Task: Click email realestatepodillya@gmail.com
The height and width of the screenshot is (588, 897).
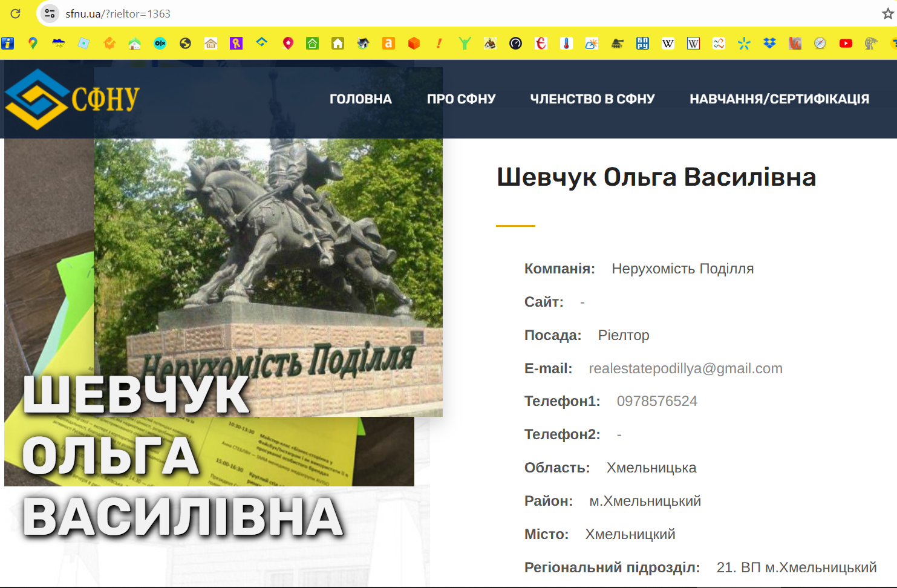Action: 686,368
